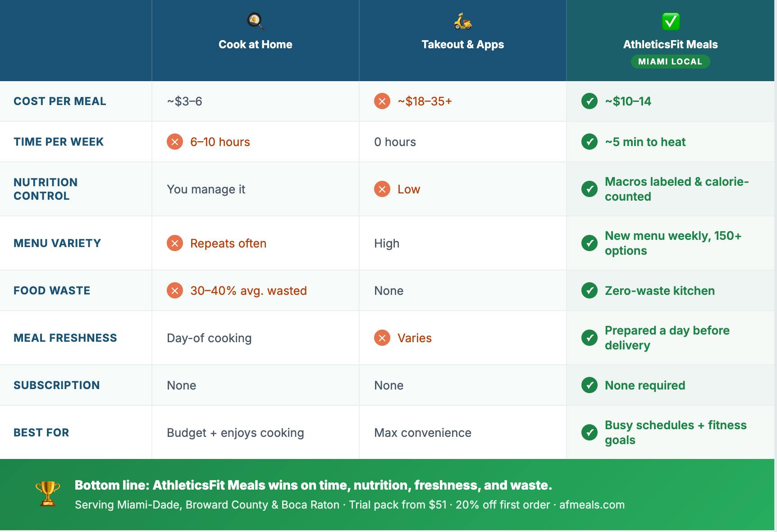Click the MIAMI LOCAL badge
The width and height of the screenshot is (777, 532).
(670, 62)
